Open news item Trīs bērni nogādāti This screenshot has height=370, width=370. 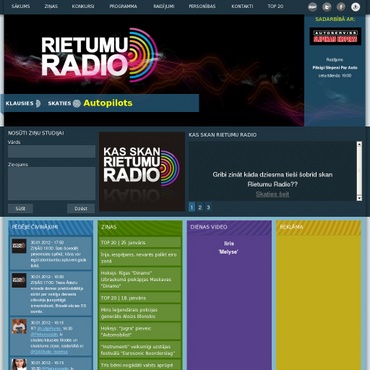[140, 365]
